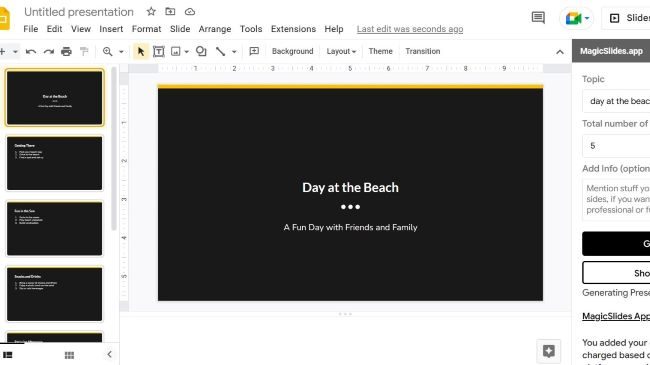
Task: Click the speaker notes handle dots
Action: pyautogui.click(x=345, y=314)
